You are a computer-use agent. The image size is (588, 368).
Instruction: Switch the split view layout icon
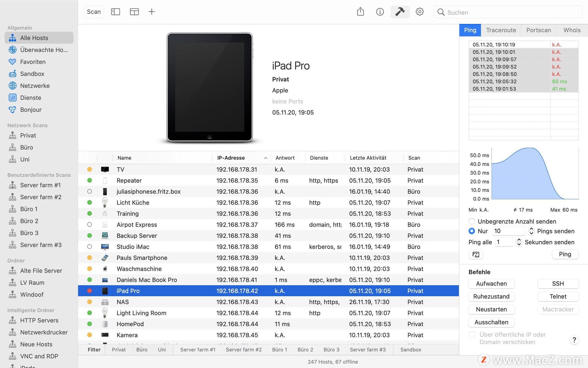[134, 12]
